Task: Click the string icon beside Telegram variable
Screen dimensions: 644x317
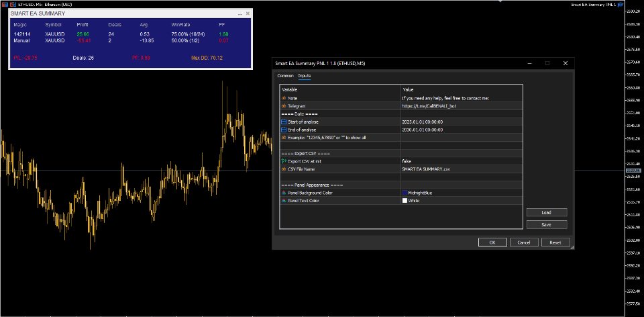Action: click(x=283, y=106)
